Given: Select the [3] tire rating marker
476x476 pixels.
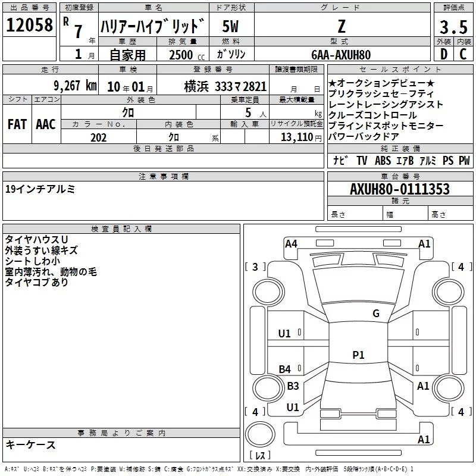Looking at the screenshot, I should pos(256,267).
